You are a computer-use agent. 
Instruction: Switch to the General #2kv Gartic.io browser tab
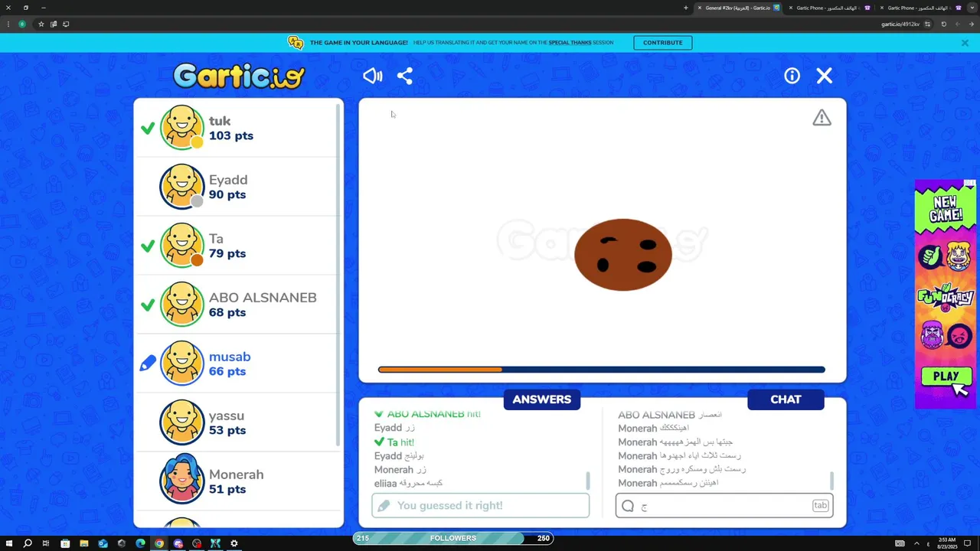point(737,8)
